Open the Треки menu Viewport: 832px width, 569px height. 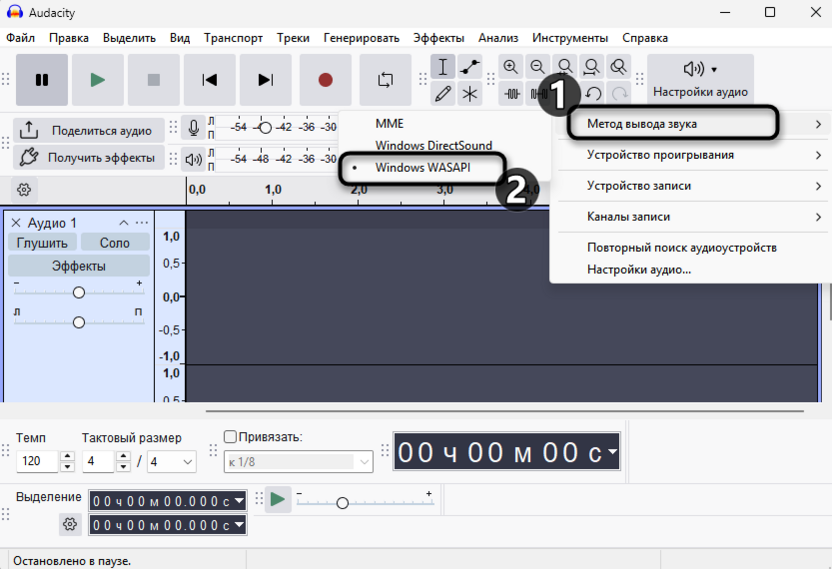293,38
